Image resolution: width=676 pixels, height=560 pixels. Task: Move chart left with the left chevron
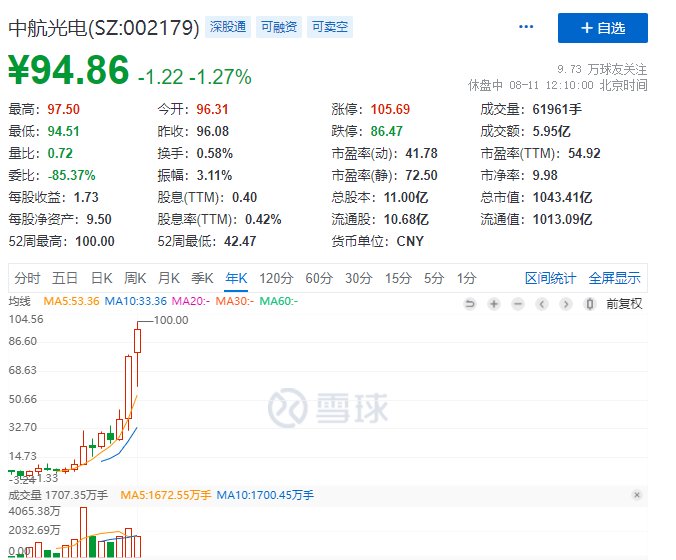(542, 304)
